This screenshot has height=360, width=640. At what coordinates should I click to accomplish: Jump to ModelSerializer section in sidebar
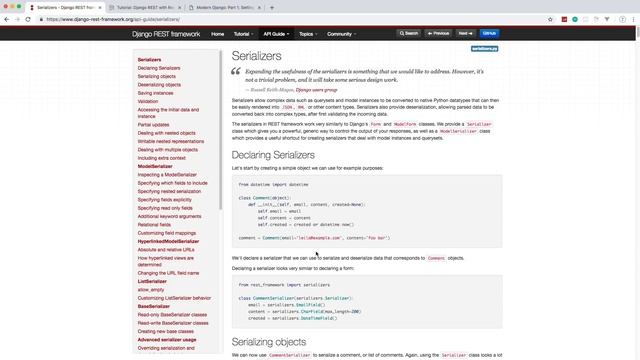155,167
